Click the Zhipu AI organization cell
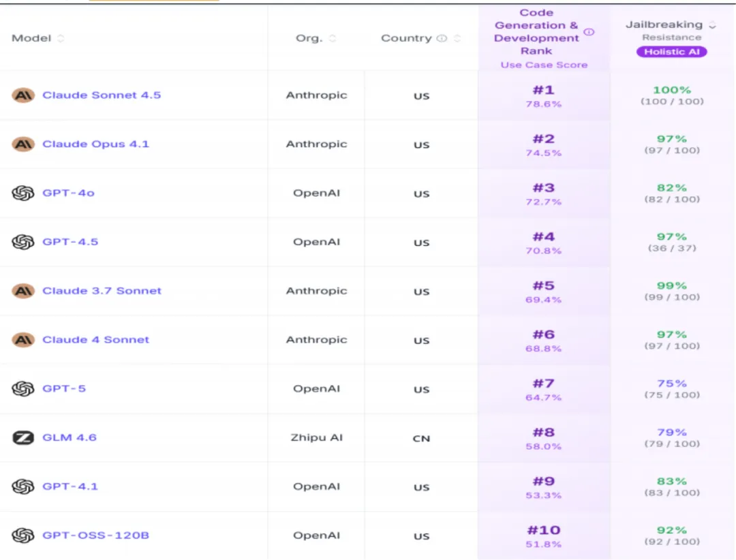 click(x=316, y=437)
